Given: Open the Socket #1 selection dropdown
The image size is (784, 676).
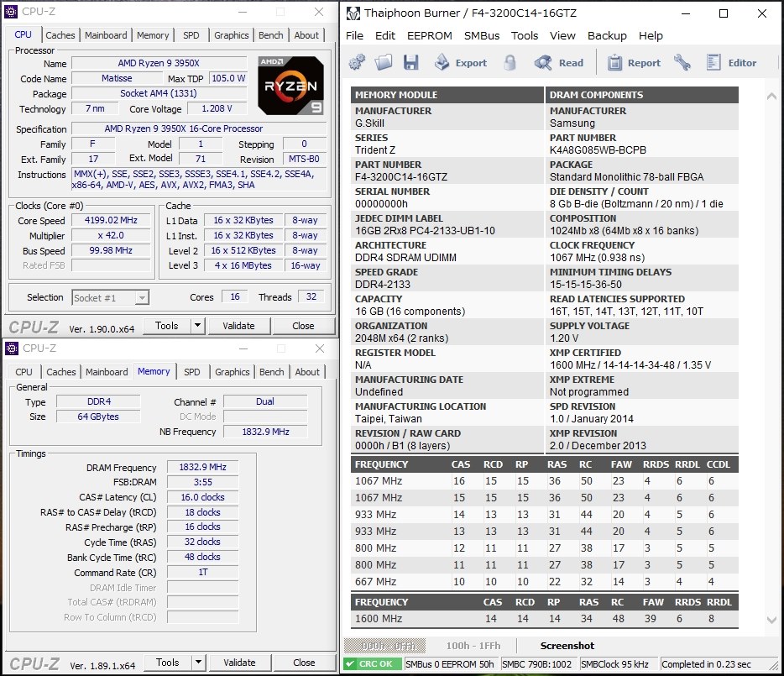Looking at the screenshot, I should click(x=110, y=296).
